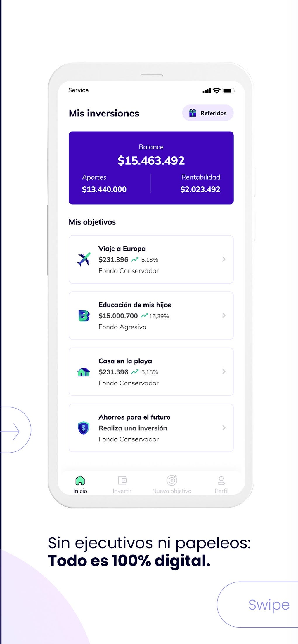
Task: Tap the green B icon for Educación
Action: tap(84, 316)
